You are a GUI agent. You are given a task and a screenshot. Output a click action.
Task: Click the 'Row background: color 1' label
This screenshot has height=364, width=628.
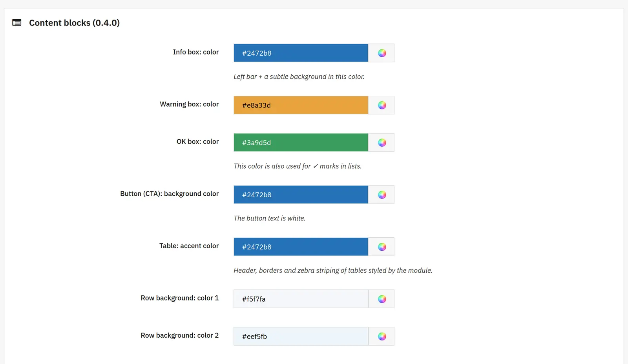(x=180, y=298)
